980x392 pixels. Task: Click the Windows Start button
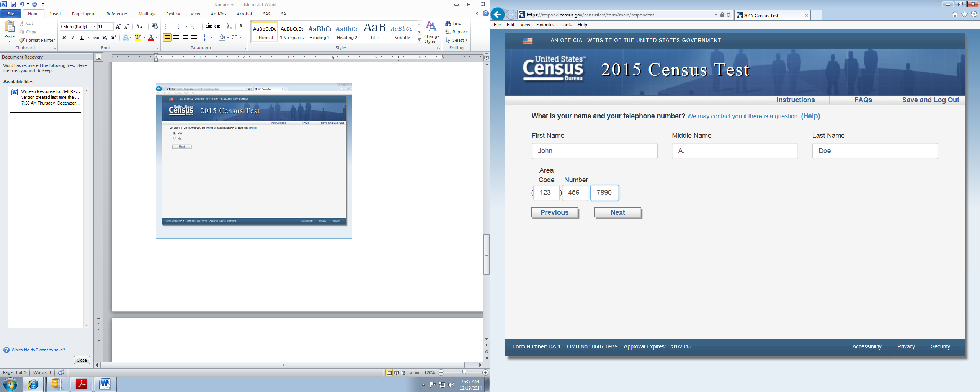point(10,384)
